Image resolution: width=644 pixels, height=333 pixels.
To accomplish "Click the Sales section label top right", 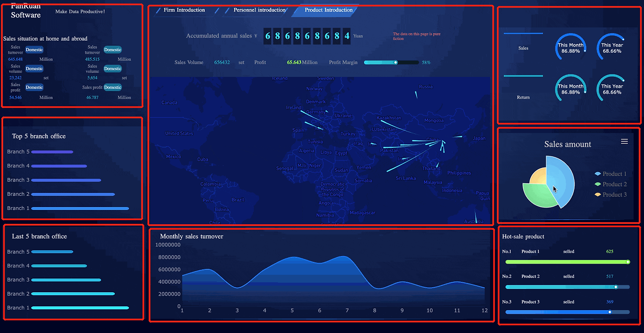I will tap(523, 48).
